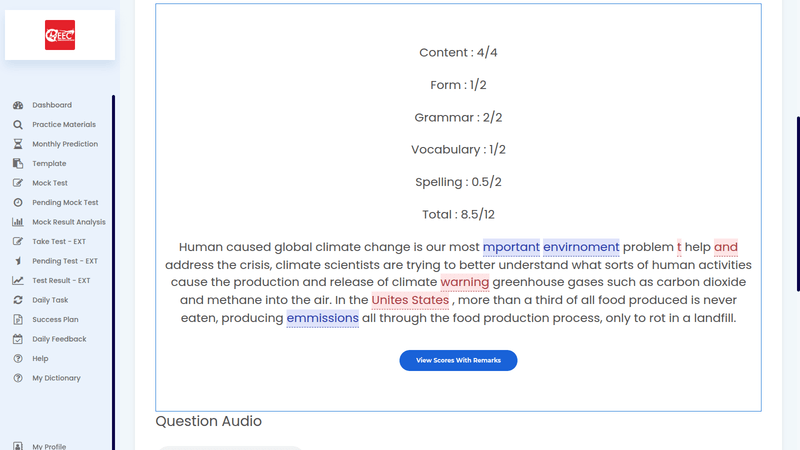Click the red EEC logo
Image resolution: width=800 pixels, height=450 pixels.
[60, 35]
